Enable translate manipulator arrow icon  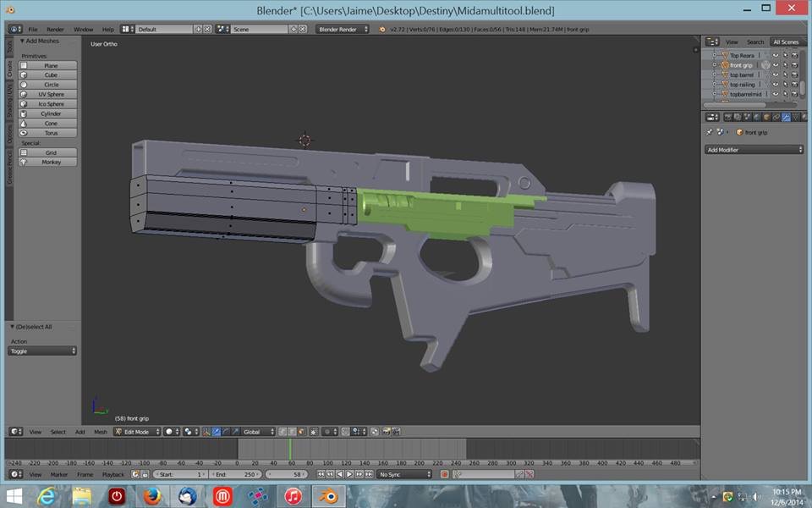coord(216,432)
